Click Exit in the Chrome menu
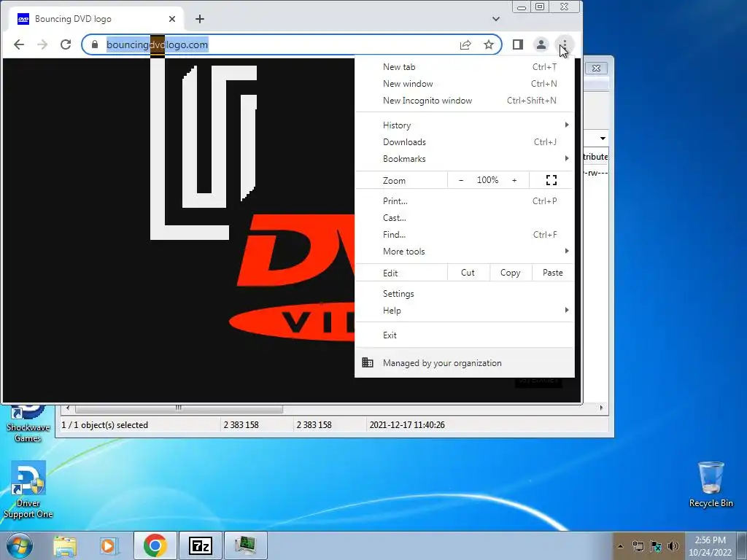747x560 pixels. [x=465, y=335]
